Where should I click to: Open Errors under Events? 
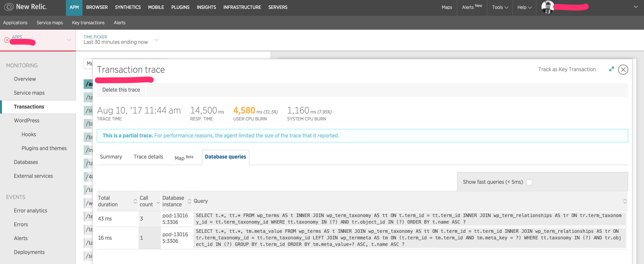(x=21, y=225)
